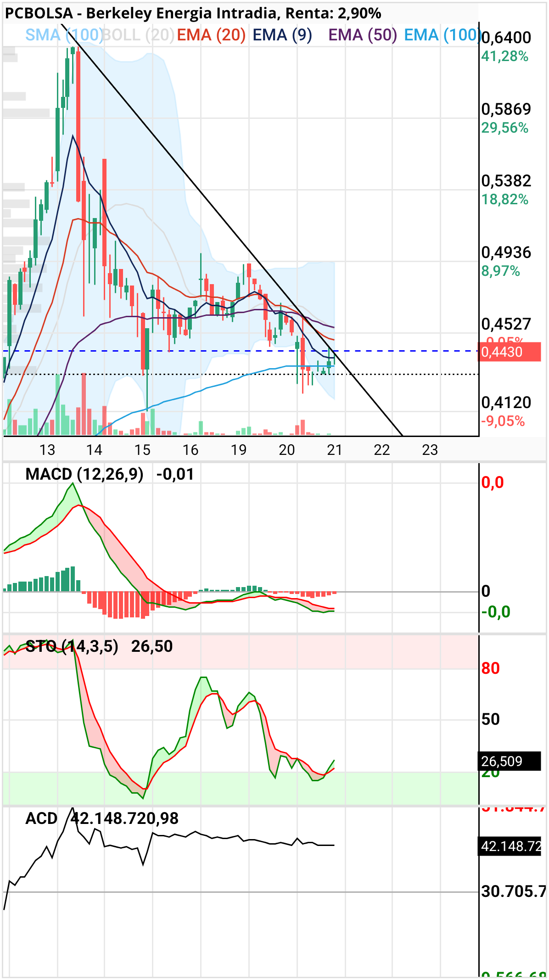This screenshot has height=980, width=549.
Task: Select the stochastic value 26,50
Action: (152, 646)
